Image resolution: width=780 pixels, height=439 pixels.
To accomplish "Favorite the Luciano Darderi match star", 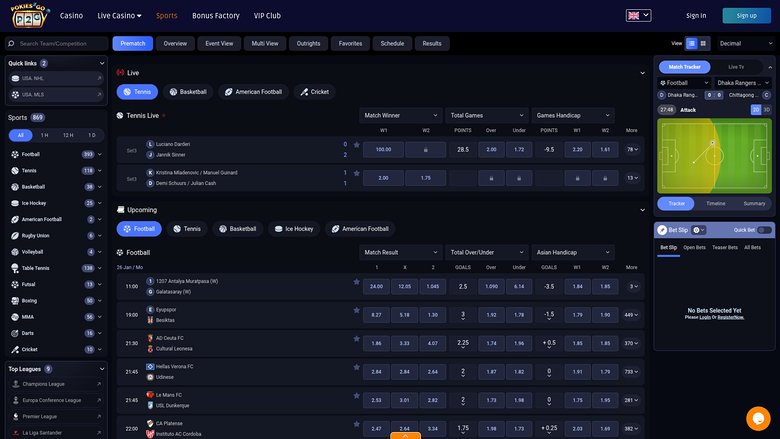I will (x=357, y=145).
